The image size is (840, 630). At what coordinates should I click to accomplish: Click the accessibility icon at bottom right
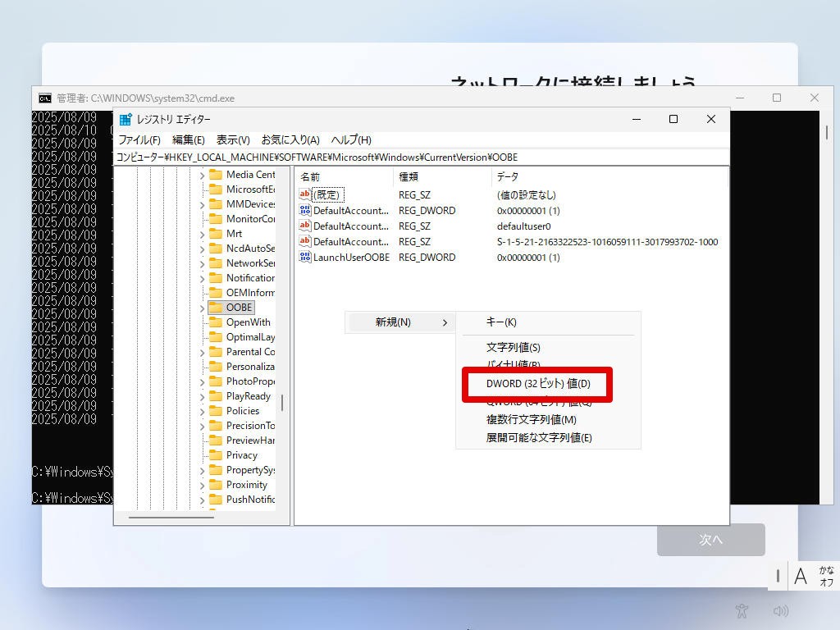click(742, 610)
